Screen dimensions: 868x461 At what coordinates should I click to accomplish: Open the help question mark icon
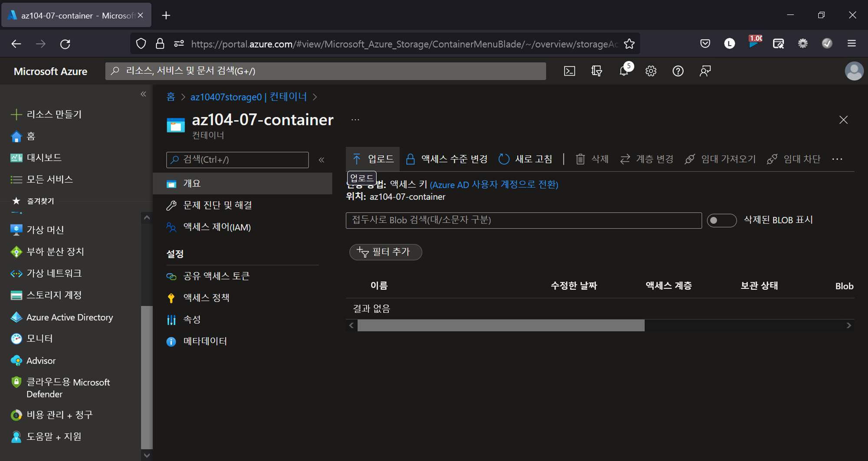pyautogui.click(x=678, y=71)
